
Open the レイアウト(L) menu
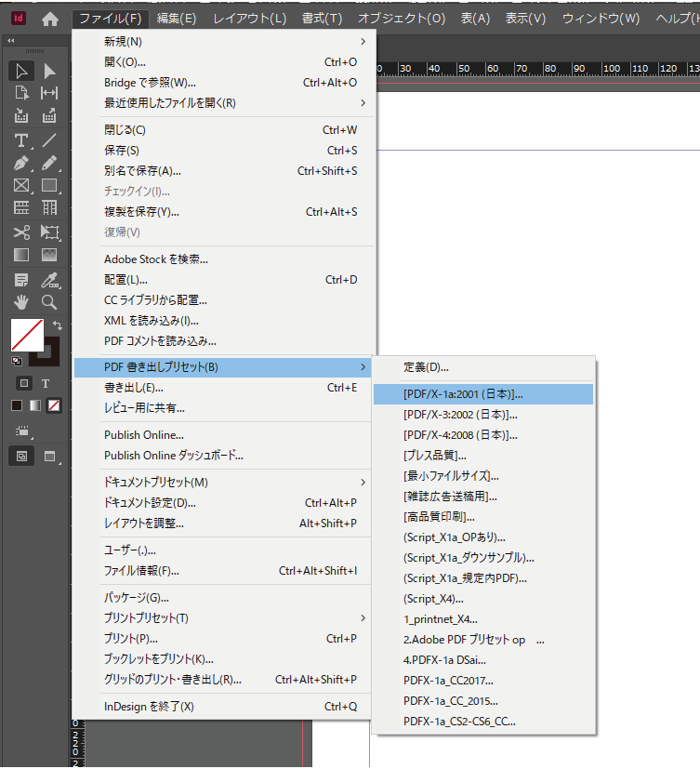249,19
